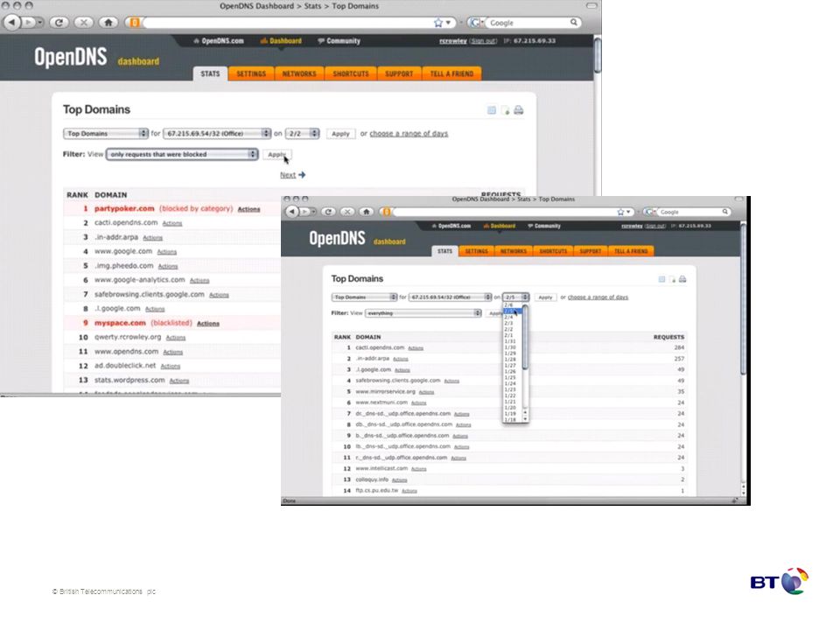Image resolution: width=840 pixels, height=630 pixels.
Task: Click the orange site icon in the back window
Action: [x=135, y=23]
